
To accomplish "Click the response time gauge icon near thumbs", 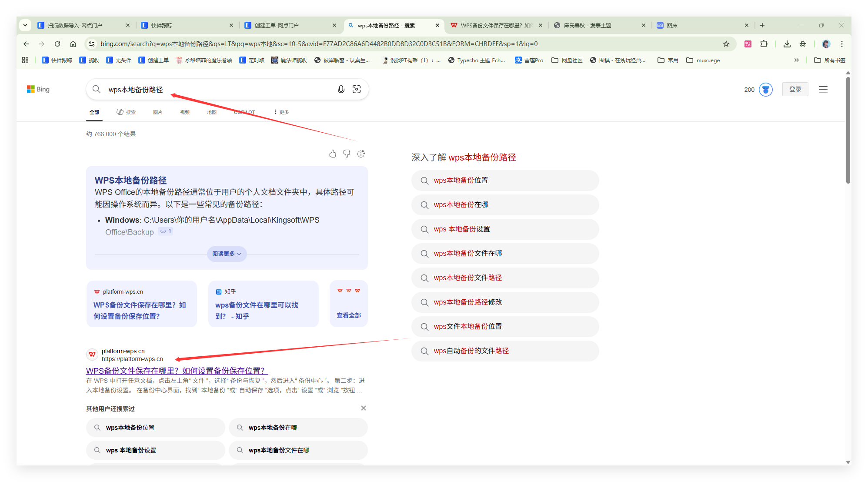I will [361, 154].
